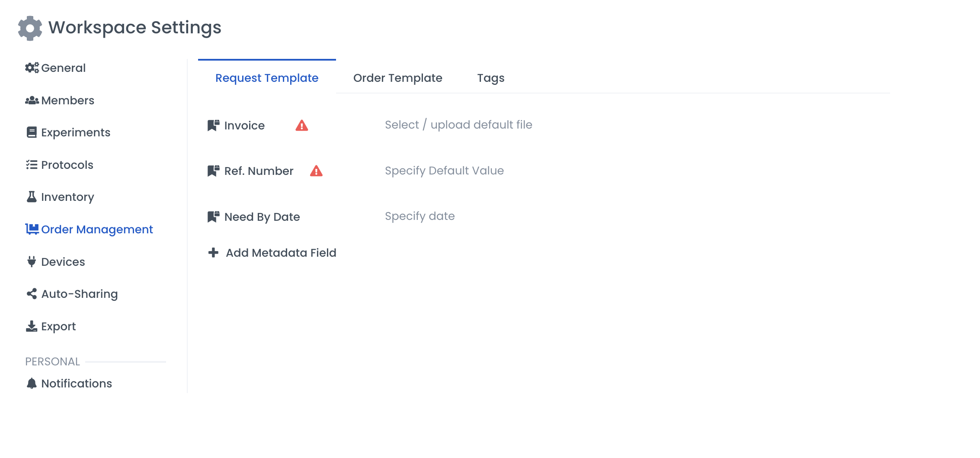Switch to the Order Template tab
This screenshot has height=458, width=980.
pos(397,78)
